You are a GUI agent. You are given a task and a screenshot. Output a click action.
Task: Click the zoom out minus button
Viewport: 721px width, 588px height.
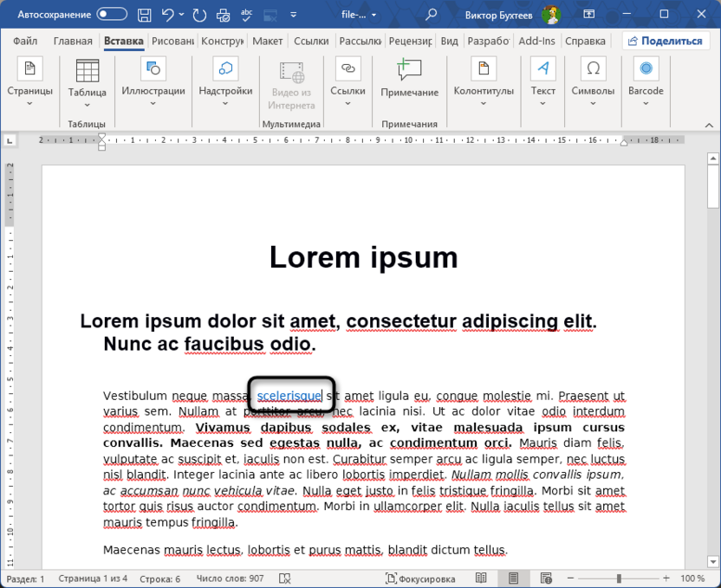coord(570,578)
